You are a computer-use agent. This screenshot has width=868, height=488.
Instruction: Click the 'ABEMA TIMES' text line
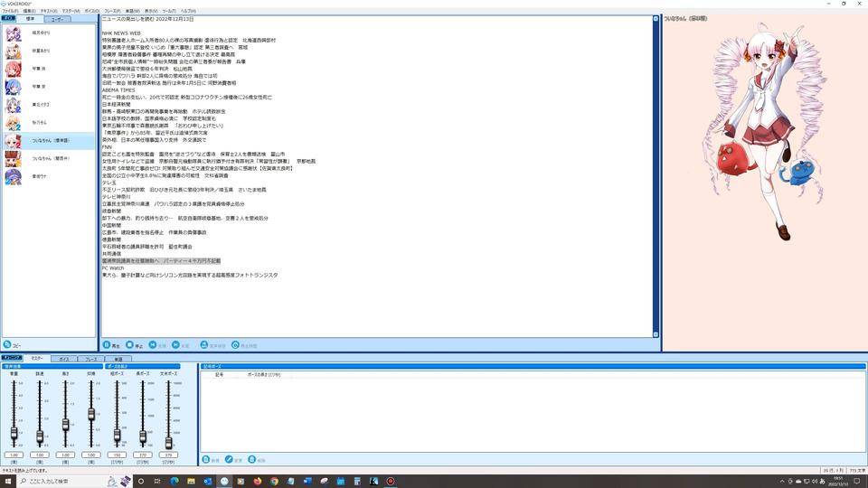point(118,90)
